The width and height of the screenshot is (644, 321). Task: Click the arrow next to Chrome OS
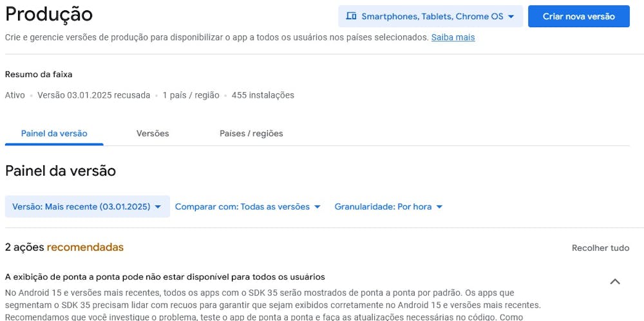click(511, 17)
